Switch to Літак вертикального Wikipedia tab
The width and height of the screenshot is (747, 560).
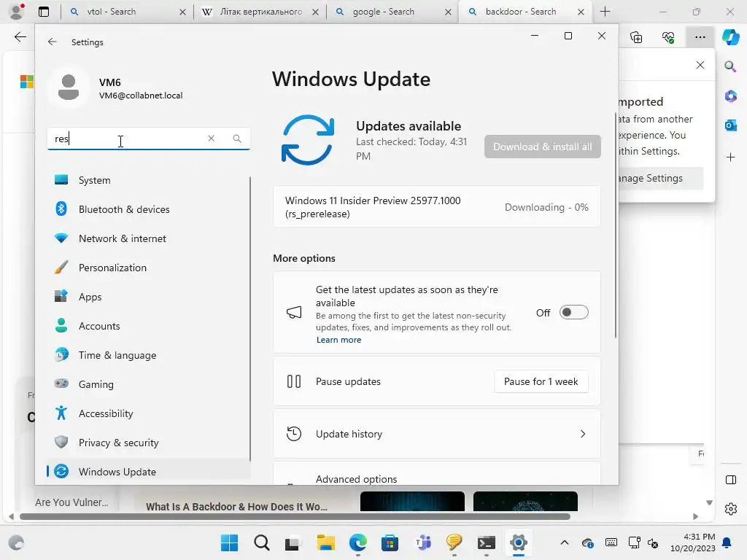261,12
